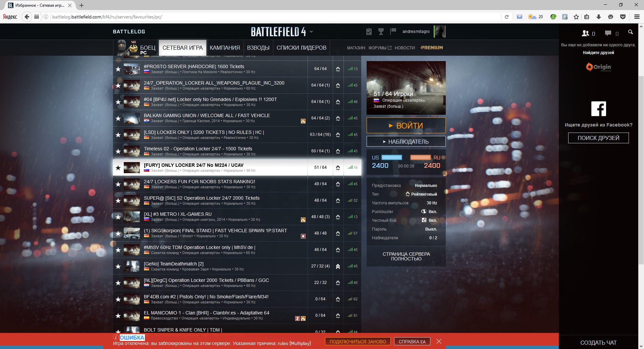Click the flag icon next to username

tap(393, 31)
